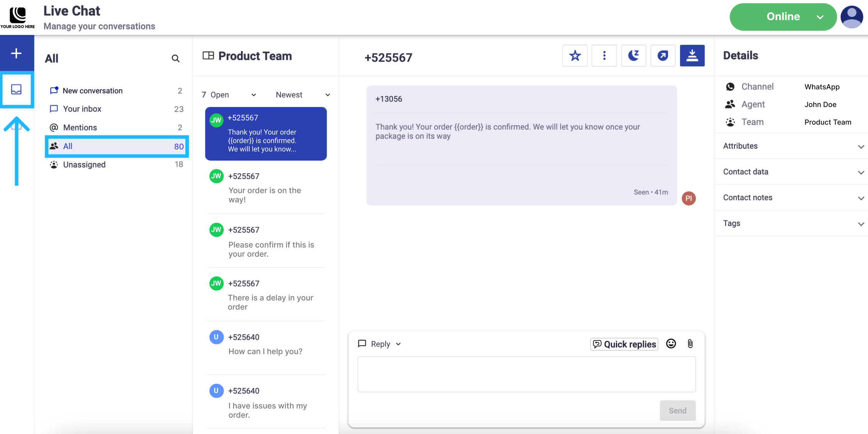Click into the reply message text box

tap(526, 374)
